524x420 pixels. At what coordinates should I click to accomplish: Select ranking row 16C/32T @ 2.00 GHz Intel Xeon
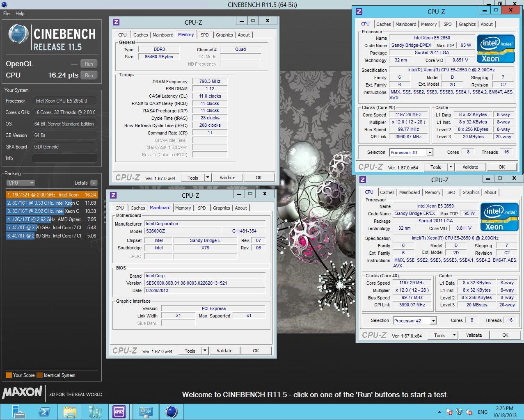(52, 195)
